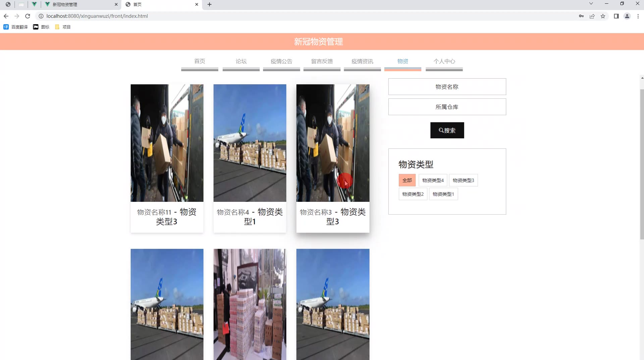Viewport: 644px width, 360px height.
Task: Click the 所属仓库 search input
Action: [447, 107]
